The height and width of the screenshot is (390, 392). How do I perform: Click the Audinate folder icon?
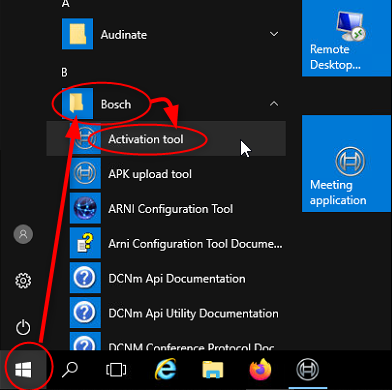[x=77, y=34]
